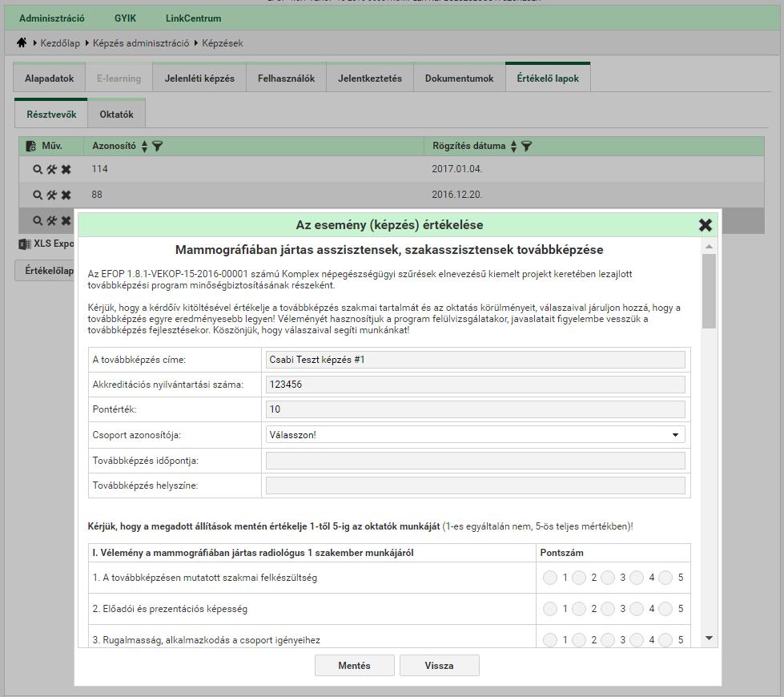This screenshot has height=697, width=784.
Task: Select score 2 for Rugalmasság, alkalmazkodás
Action: (579, 640)
